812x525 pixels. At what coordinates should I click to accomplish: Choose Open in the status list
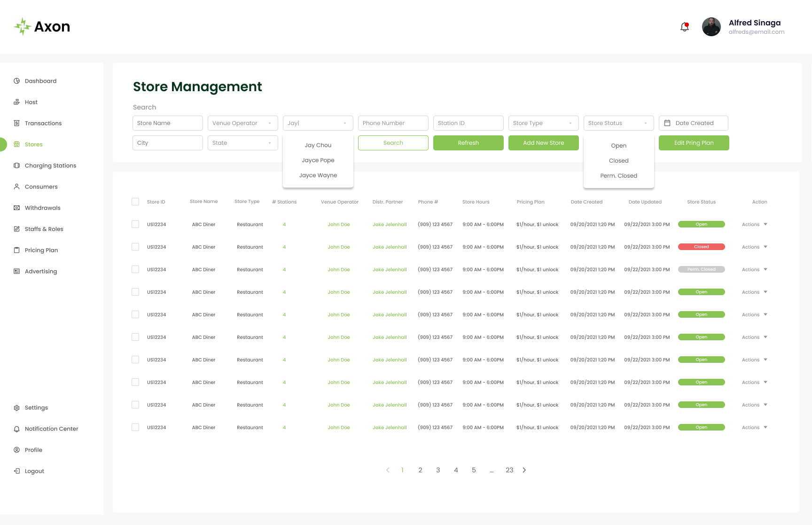[619, 146]
